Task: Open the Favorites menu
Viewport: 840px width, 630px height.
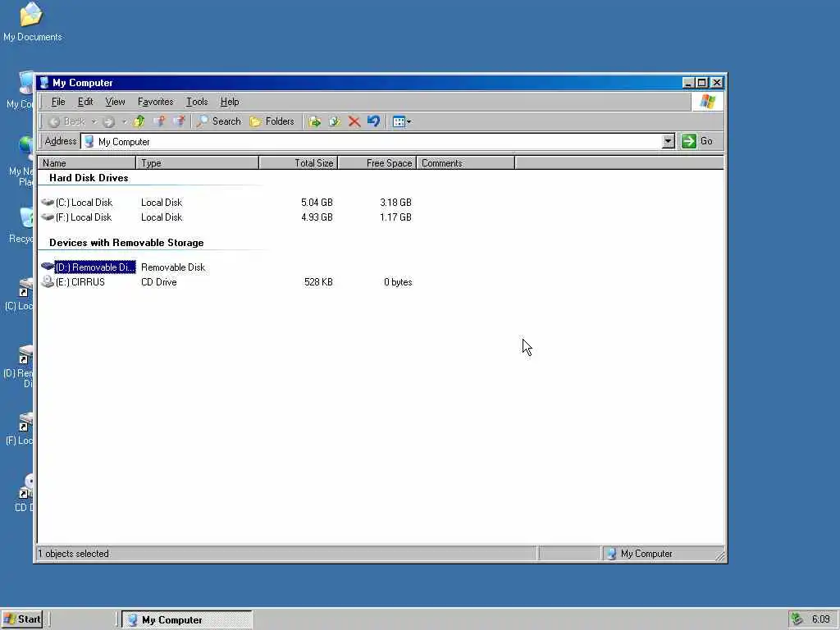Action: [155, 102]
